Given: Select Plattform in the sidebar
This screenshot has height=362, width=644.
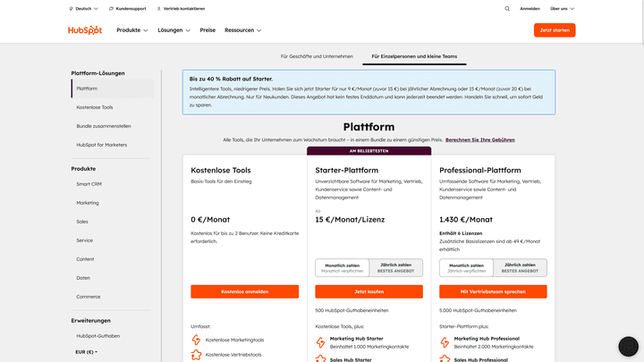Looking at the screenshot, I should pyautogui.click(x=113, y=88).
